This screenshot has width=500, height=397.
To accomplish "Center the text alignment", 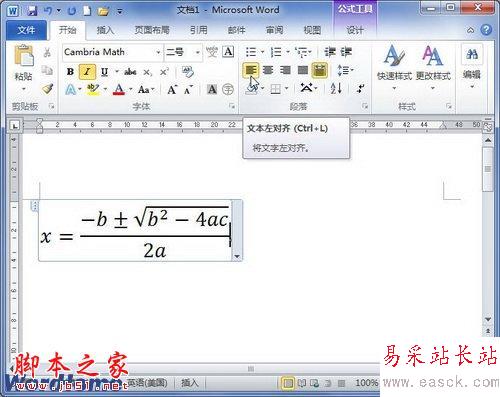I will pyautogui.click(x=268, y=70).
